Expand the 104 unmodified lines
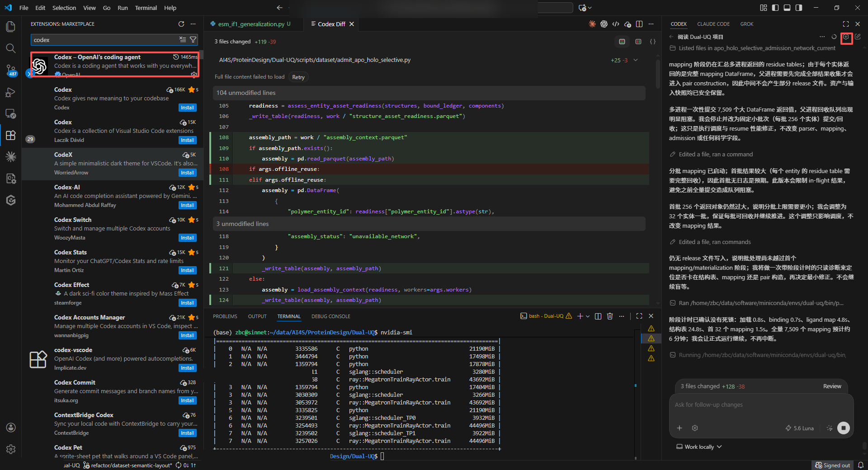Image resolution: width=868 pixels, height=470 pixels. (429, 93)
